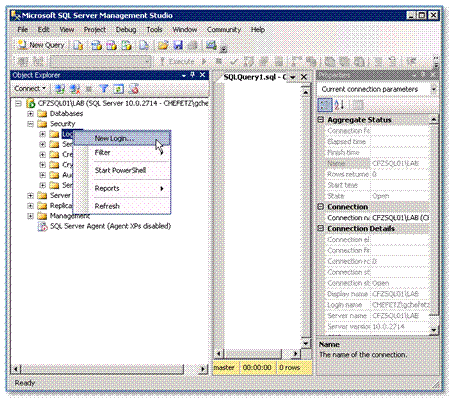Screen dimensions: 458x402
Task: Select the SQL Server Agent node
Action: coord(110,226)
